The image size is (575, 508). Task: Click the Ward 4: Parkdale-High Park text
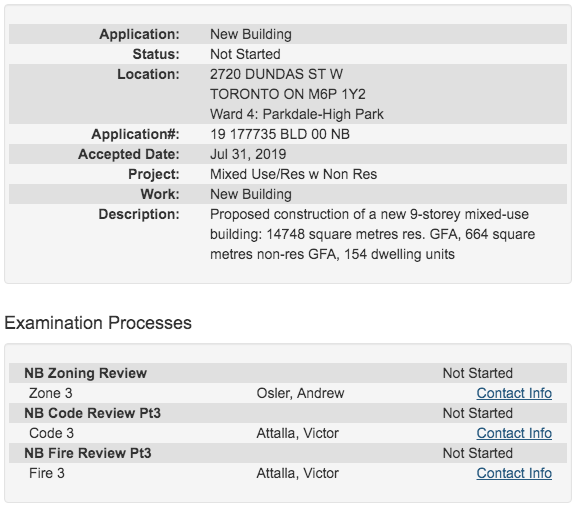[x=297, y=114]
